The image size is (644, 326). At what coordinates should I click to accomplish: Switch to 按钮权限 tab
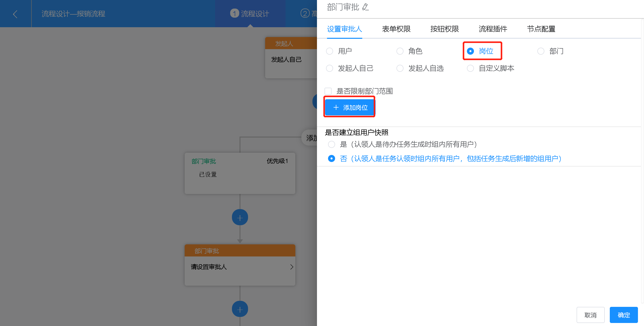point(445,29)
